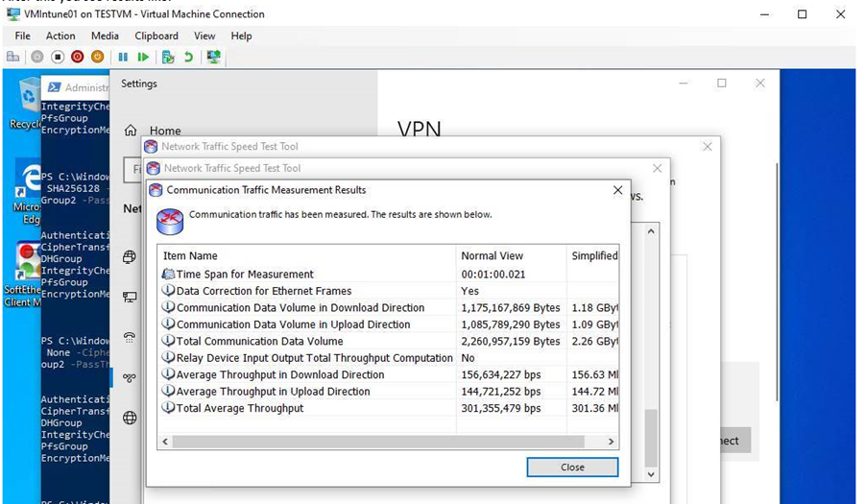Open Dial-up icon in Settings sidebar

pos(130,338)
